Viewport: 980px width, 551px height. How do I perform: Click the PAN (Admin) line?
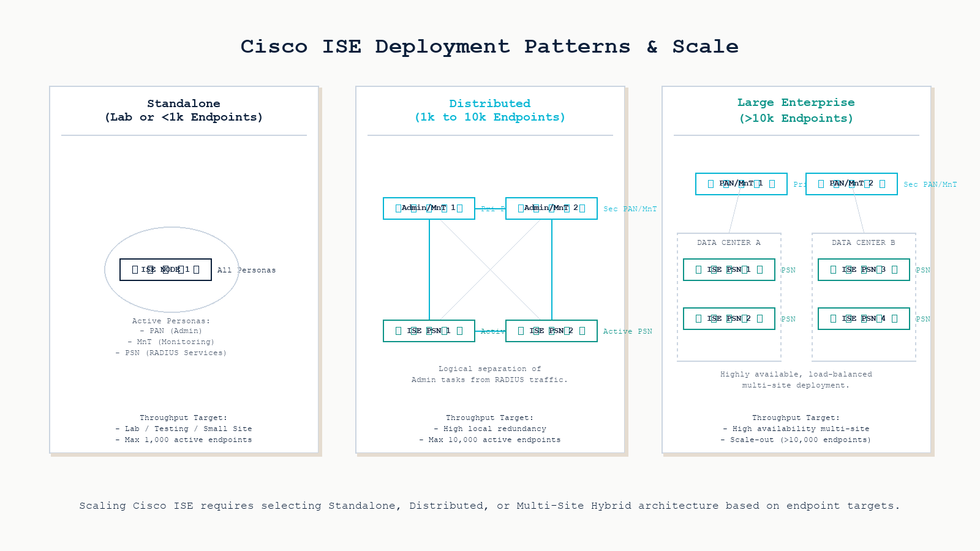click(x=171, y=331)
